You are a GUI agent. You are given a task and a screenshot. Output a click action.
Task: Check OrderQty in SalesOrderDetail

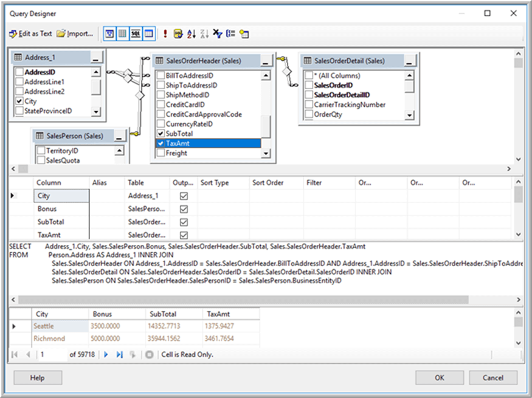(x=309, y=114)
